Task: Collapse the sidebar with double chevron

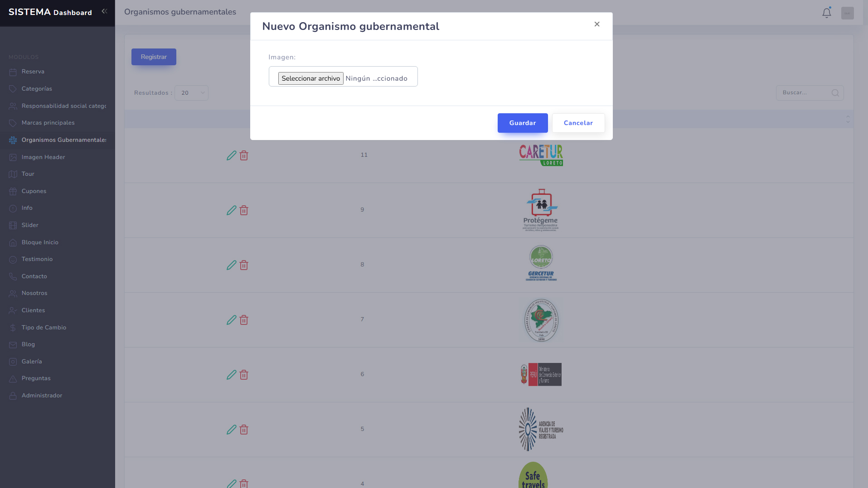Action: (x=104, y=11)
